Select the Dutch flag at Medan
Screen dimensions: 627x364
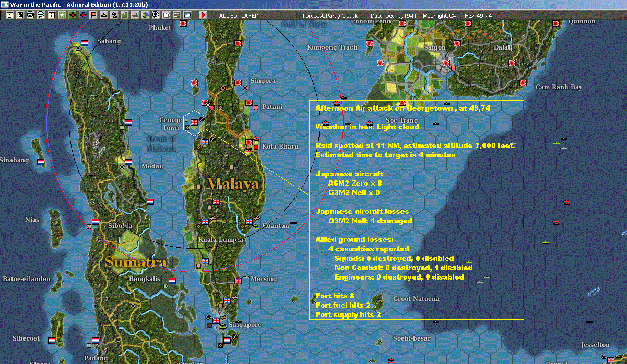point(128,162)
